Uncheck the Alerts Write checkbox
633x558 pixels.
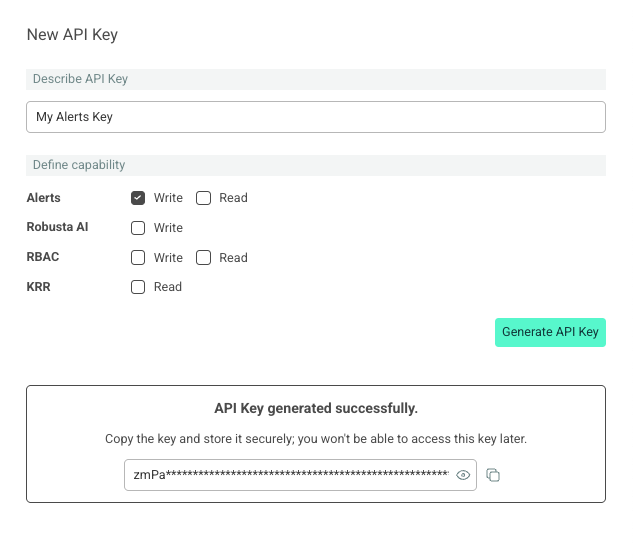138,198
